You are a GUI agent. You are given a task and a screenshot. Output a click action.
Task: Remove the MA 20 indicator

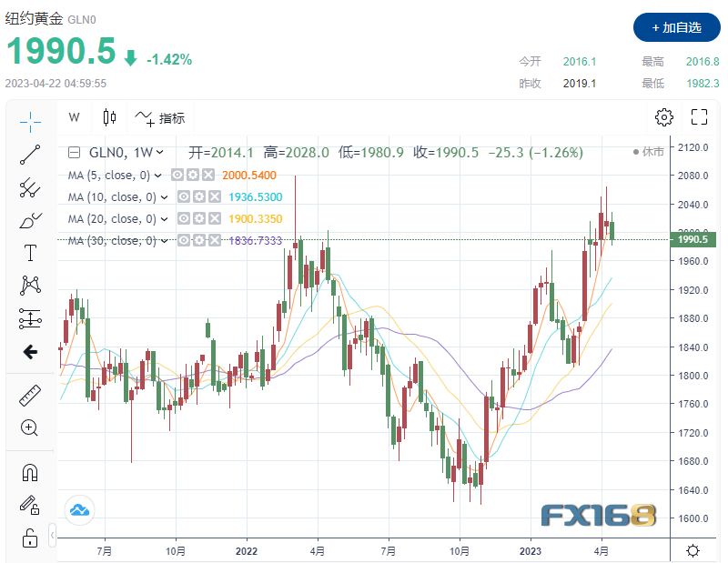click(x=214, y=219)
